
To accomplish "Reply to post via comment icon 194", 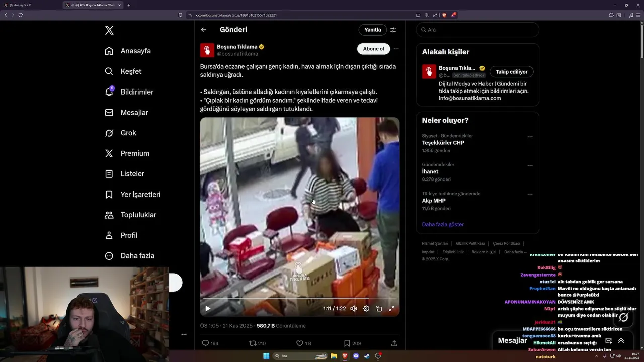I will 210,343.
